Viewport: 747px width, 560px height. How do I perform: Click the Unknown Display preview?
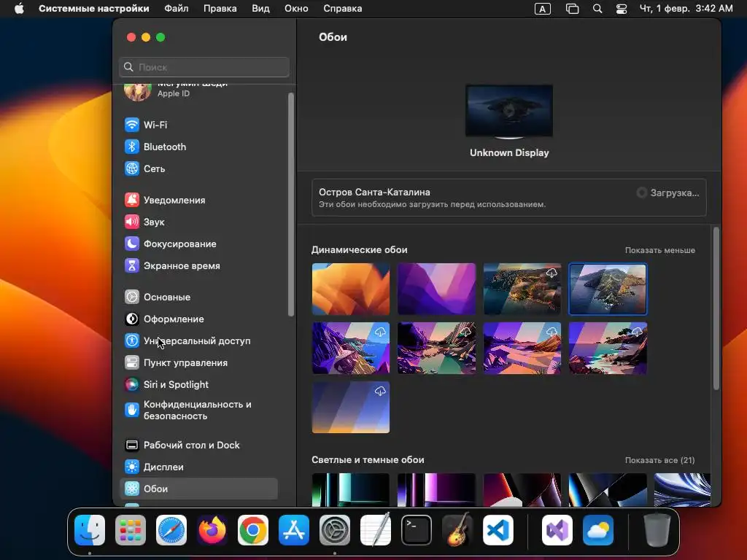[x=509, y=112]
